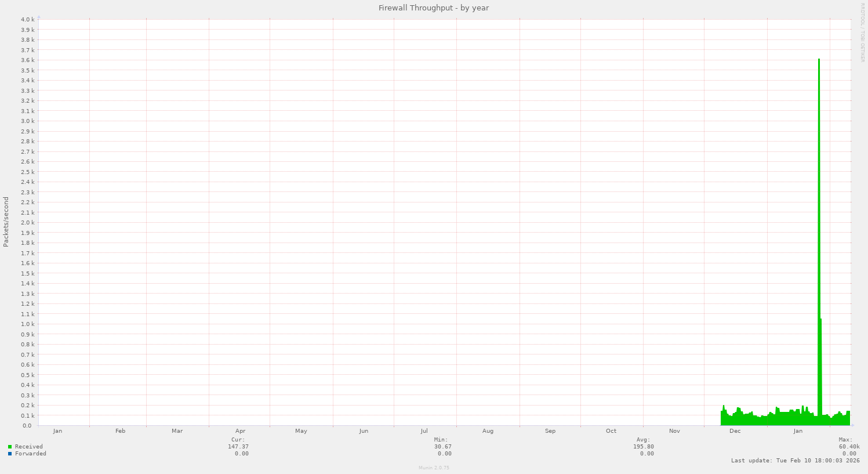Click the Cur value 147.37

coord(239,447)
